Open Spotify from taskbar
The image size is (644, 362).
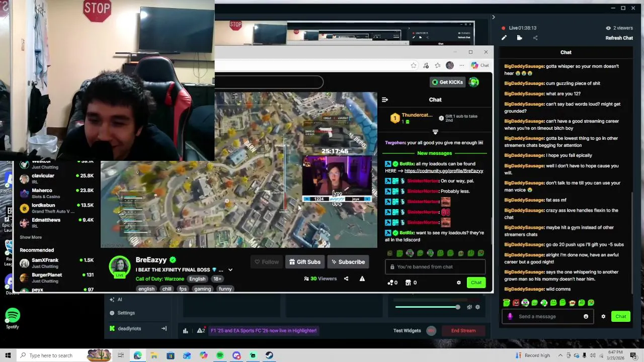pyautogui.click(x=220, y=355)
